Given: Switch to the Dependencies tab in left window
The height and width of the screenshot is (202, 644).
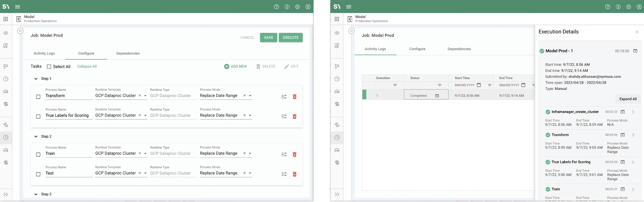Looking at the screenshot, I should point(128,53).
